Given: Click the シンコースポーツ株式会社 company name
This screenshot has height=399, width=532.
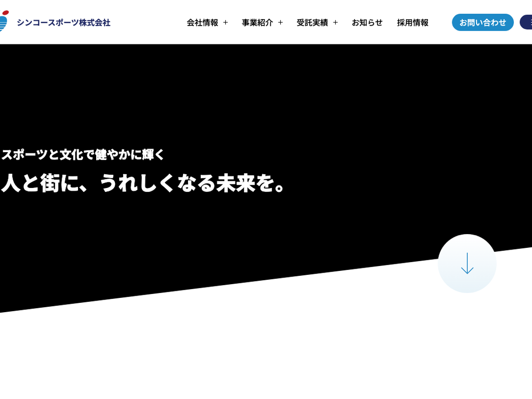Looking at the screenshot, I should [63, 23].
